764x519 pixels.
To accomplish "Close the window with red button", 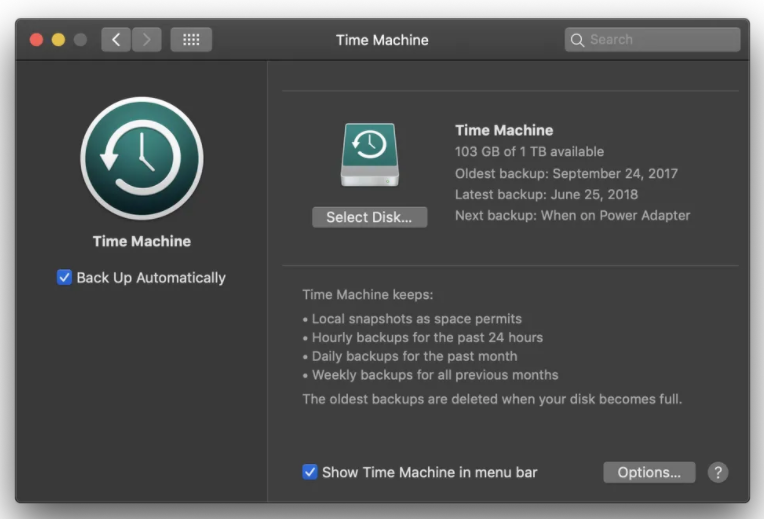I will point(37,39).
